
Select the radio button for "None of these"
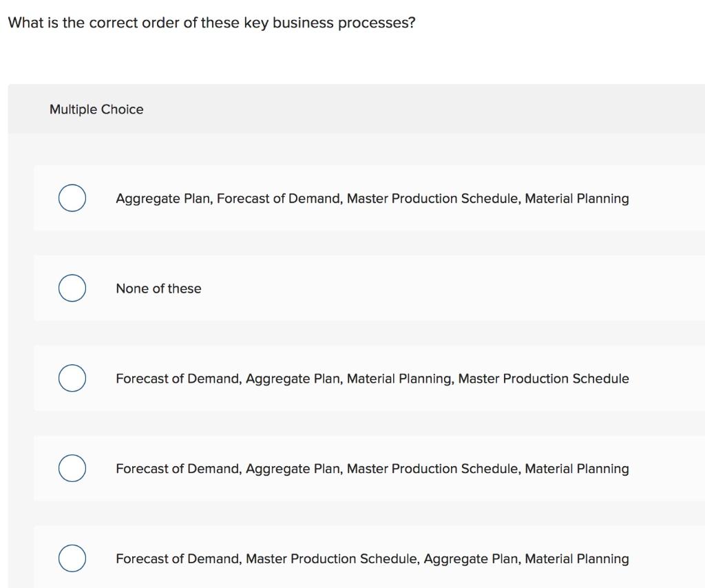72,288
